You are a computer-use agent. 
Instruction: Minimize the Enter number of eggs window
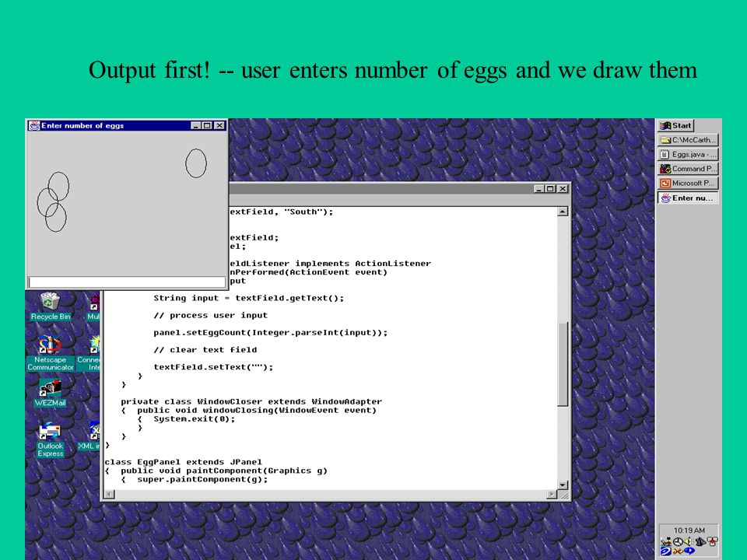coord(196,126)
